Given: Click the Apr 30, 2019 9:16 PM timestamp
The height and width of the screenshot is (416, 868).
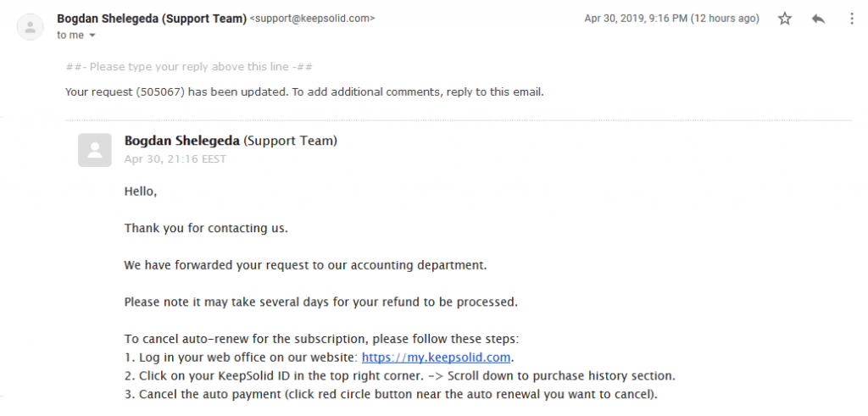Looking at the screenshot, I should tap(671, 19).
